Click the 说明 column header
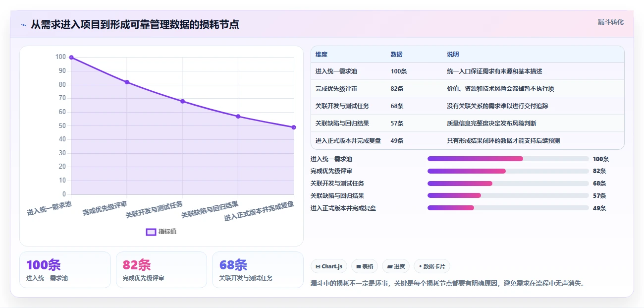Viewport: 644px width, 308px height. point(453,55)
